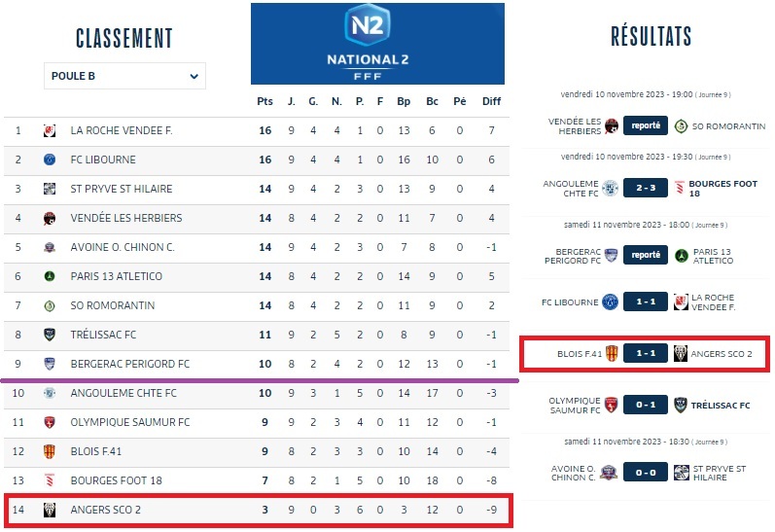
Task: Click the Angoulême 2 - 3 Bourges score
Action: [646, 189]
